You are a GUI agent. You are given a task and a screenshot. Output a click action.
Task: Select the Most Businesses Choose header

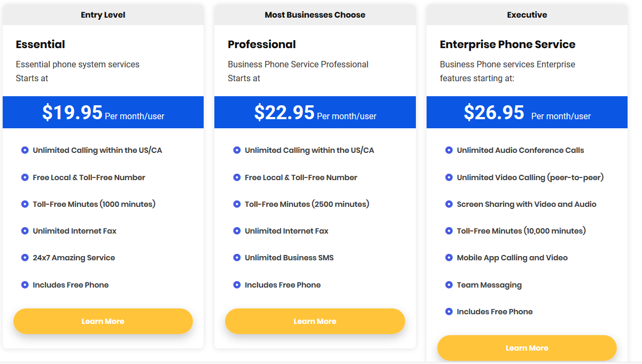[315, 15]
